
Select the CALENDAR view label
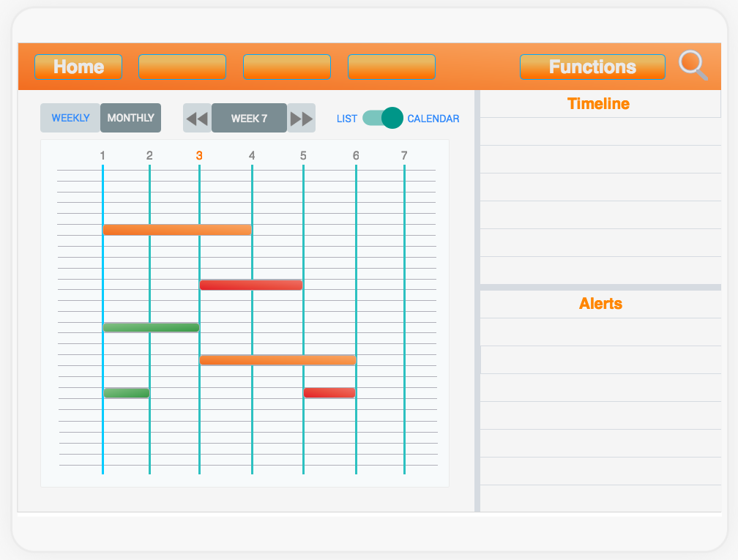pos(433,119)
